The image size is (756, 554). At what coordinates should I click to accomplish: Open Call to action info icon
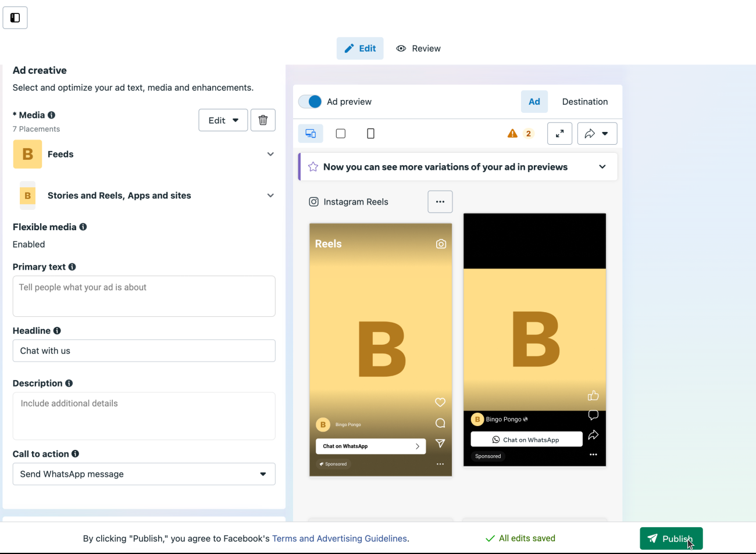76,454
